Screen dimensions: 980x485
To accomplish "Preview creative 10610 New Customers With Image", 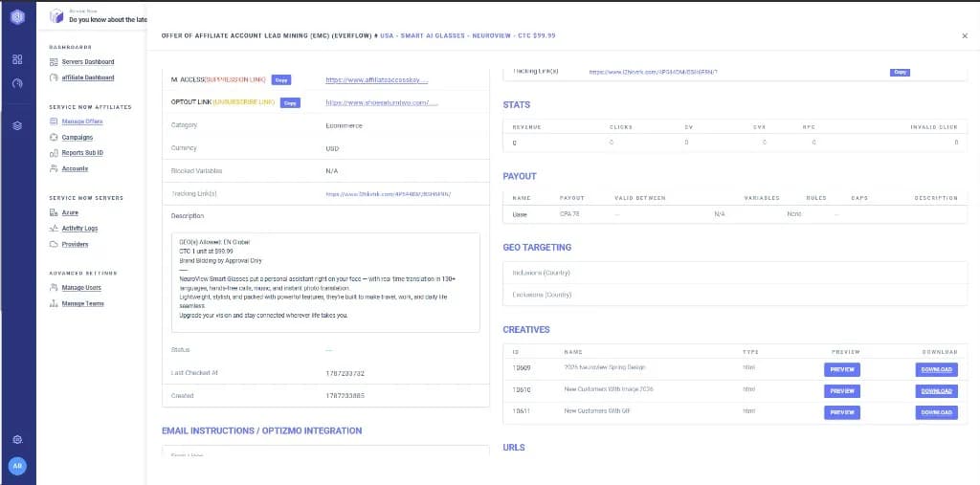I will click(842, 391).
